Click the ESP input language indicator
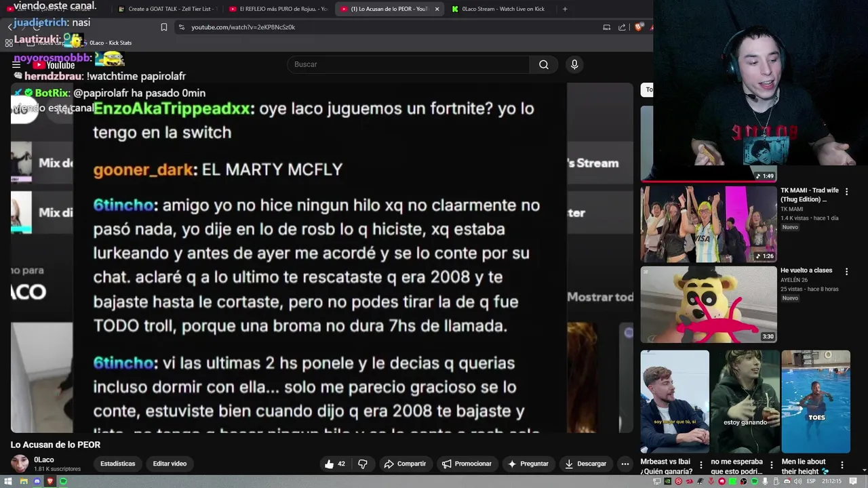Viewport: 868px width, 488px height. point(811,481)
